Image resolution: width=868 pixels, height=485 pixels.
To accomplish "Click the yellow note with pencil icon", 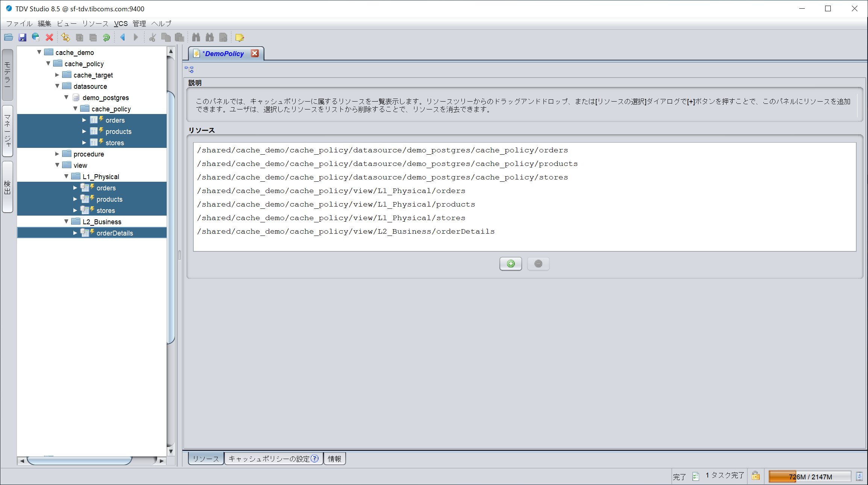I will [240, 37].
